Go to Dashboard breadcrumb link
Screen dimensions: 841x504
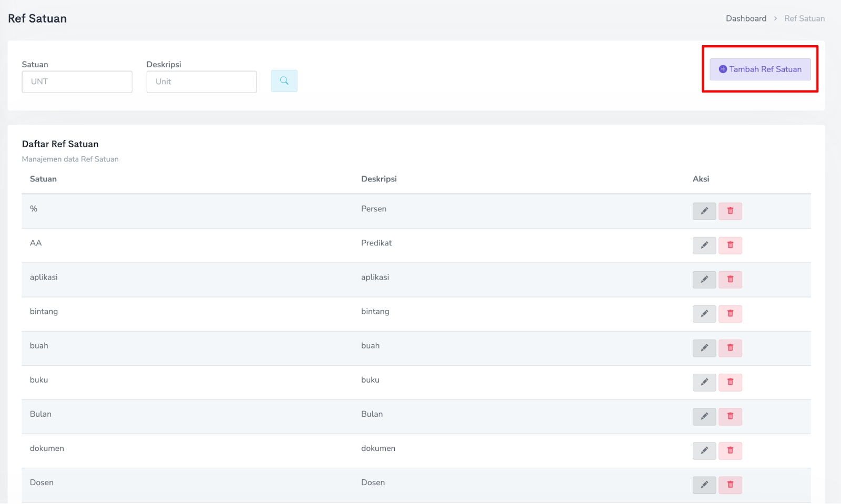pos(746,18)
